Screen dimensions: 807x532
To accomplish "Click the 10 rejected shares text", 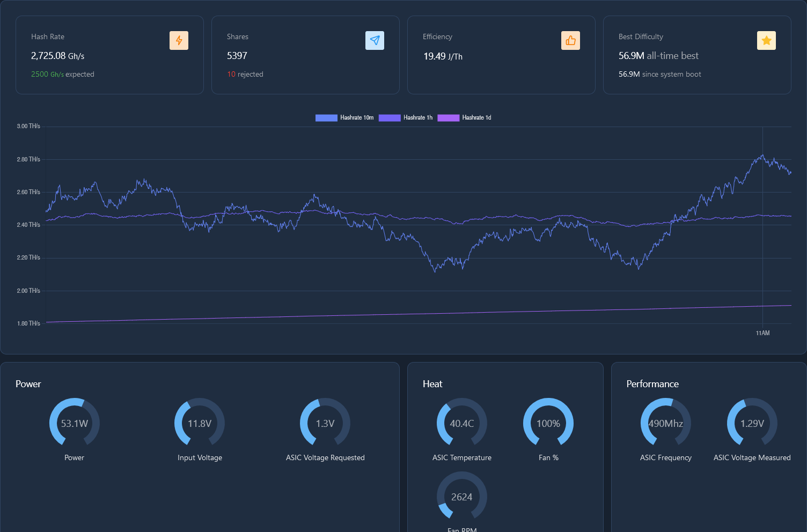I will [245, 75].
